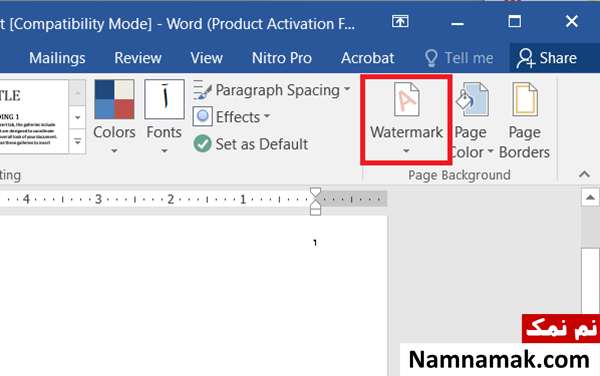Screen dimensions: 600x376
Task: Open the theme Fonts gallery
Action: coord(164,117)
